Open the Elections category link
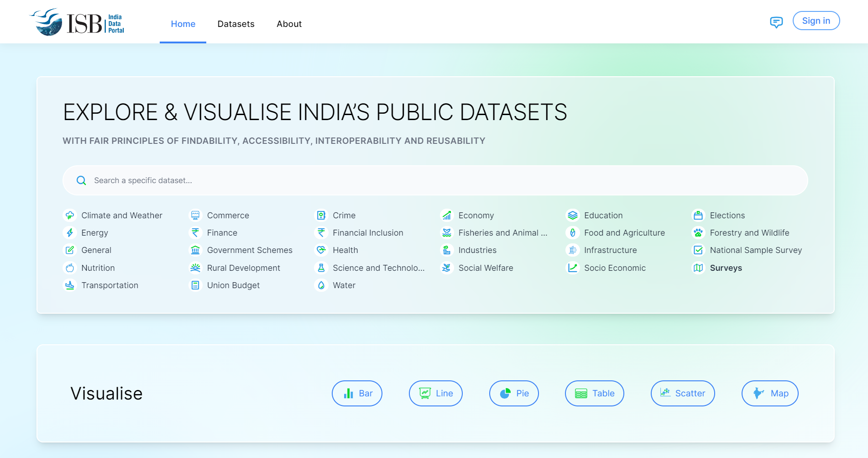This screenshot has height=458, width=868. (727, 215)
